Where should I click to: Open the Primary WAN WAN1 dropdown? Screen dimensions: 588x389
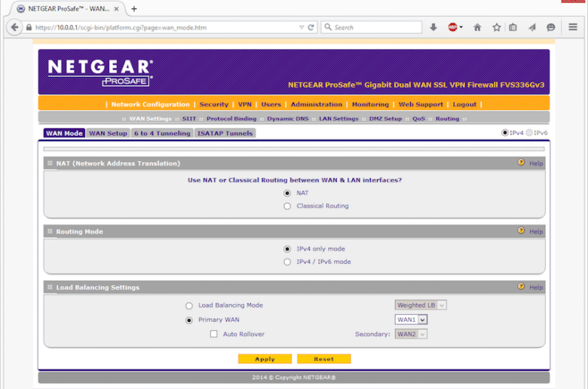pos(411,320)
